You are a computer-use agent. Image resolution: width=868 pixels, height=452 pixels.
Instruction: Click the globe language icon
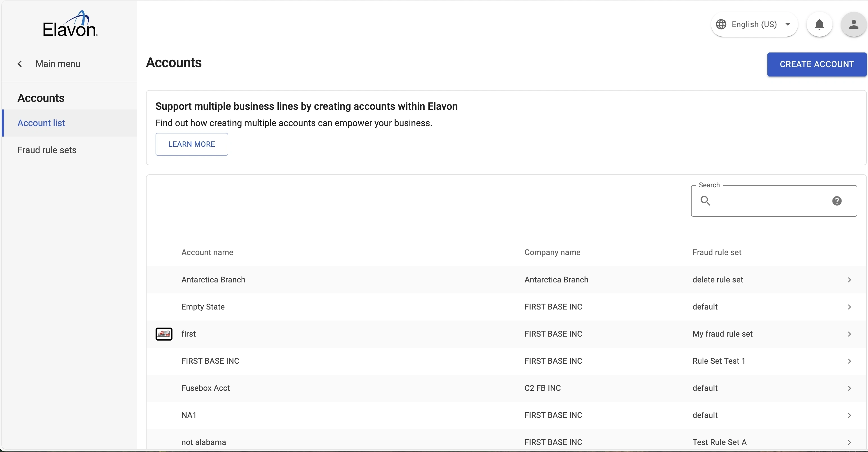721,24
